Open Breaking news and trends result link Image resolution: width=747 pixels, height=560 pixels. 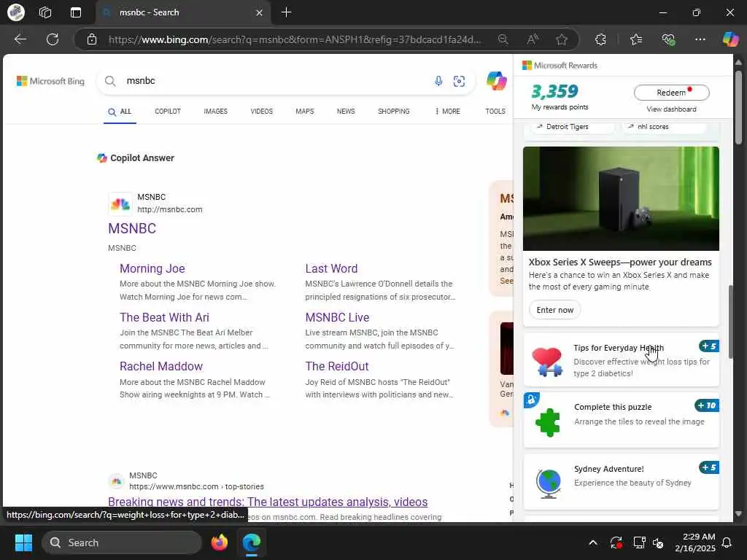tap(268, 502)
